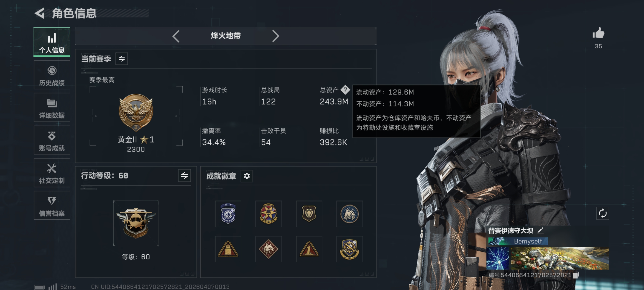Image resolution: width=644 pixels, height=290 pixels.
Task: Copy the player ID number via copy icon
Action: [576, 275]
